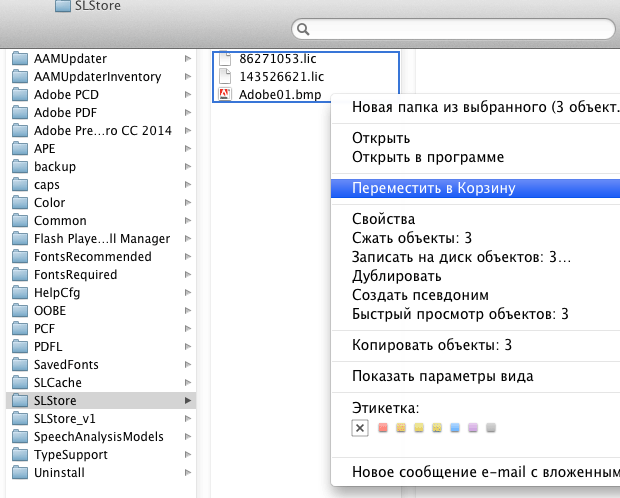Choose 'Новая папка из выбранного' menu item
The image size is (620, 498).
point(475,107)
